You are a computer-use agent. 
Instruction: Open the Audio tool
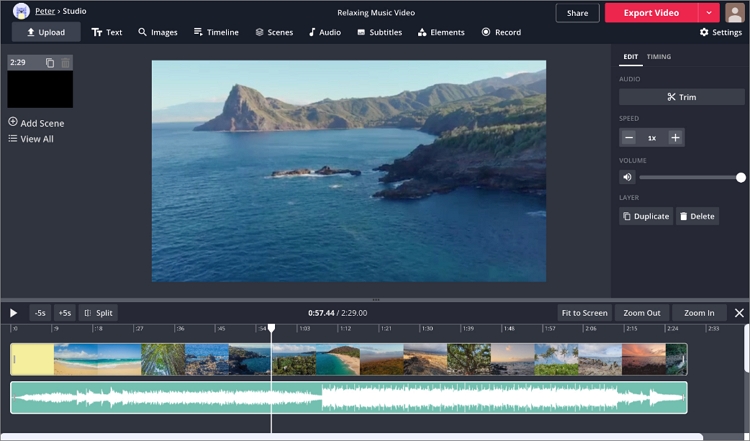click(325, 32)
